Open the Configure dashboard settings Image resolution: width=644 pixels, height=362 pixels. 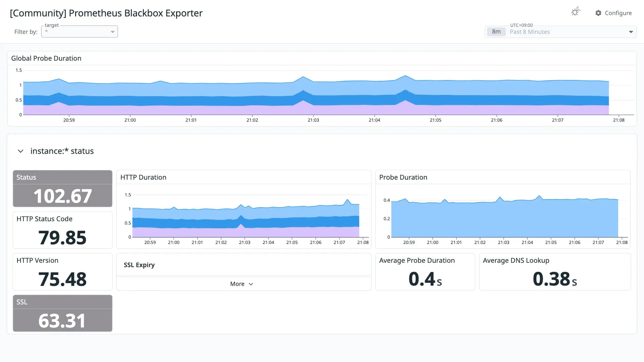tap(613, 13)
